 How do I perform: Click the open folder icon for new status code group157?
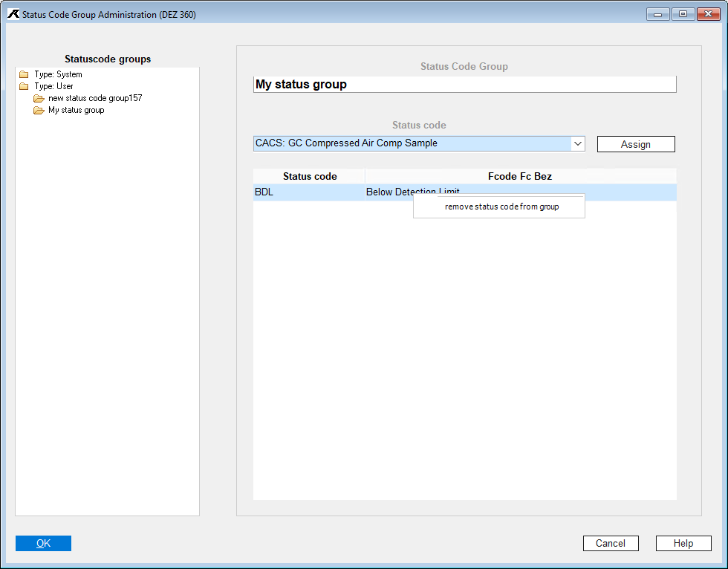click(39, 98)
